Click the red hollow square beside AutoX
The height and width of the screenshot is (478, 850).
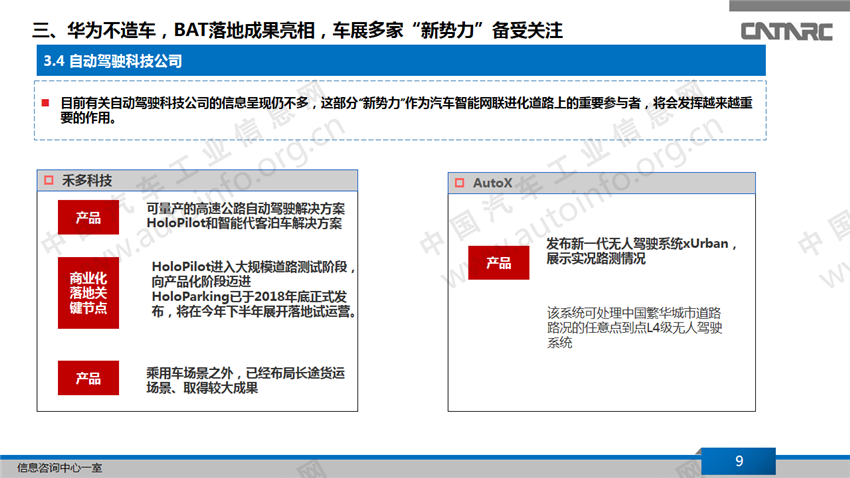460,183
